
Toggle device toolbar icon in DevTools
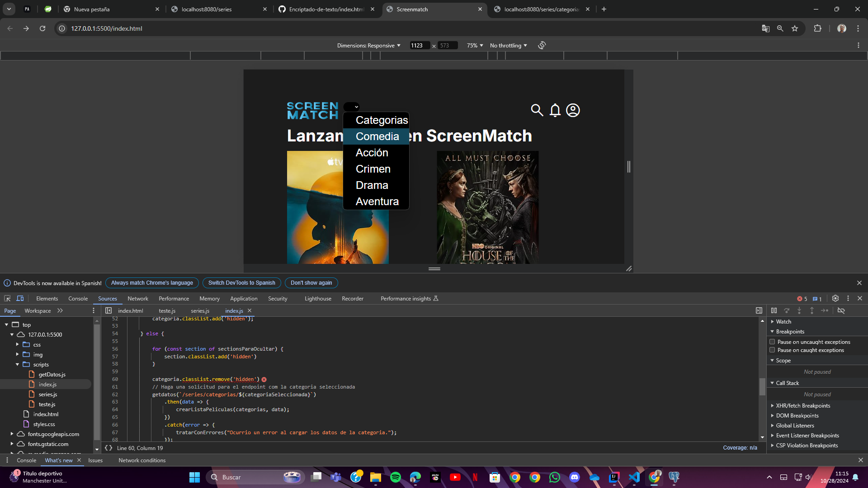(20, 298)
